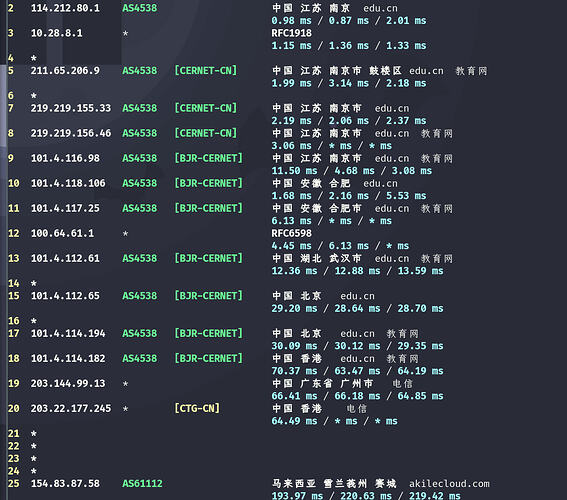
Task: Click latency value 64.49 ms
Action: 294,421
